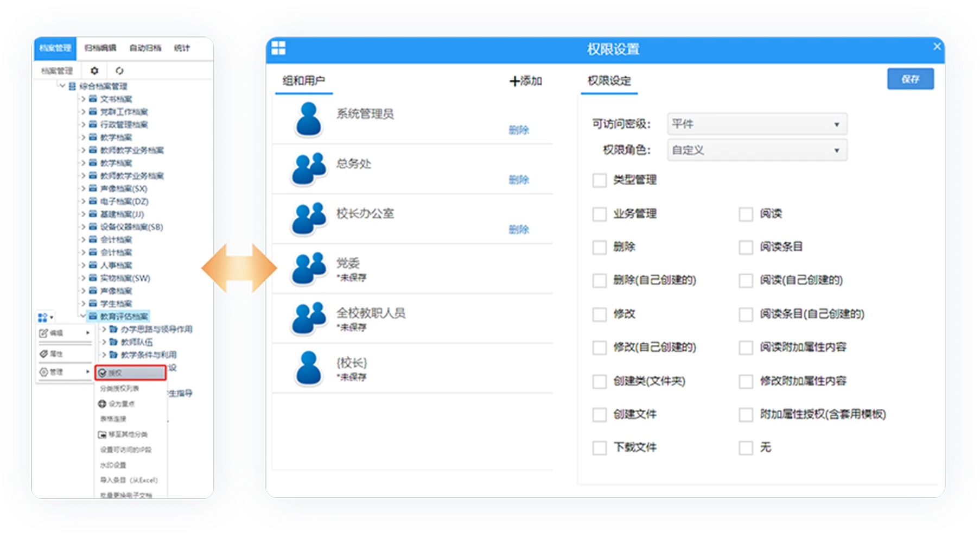Click 删除 link for 系统管理员
Image resolution: width=980 pixels, height=543 pixels.
[518, 130]
